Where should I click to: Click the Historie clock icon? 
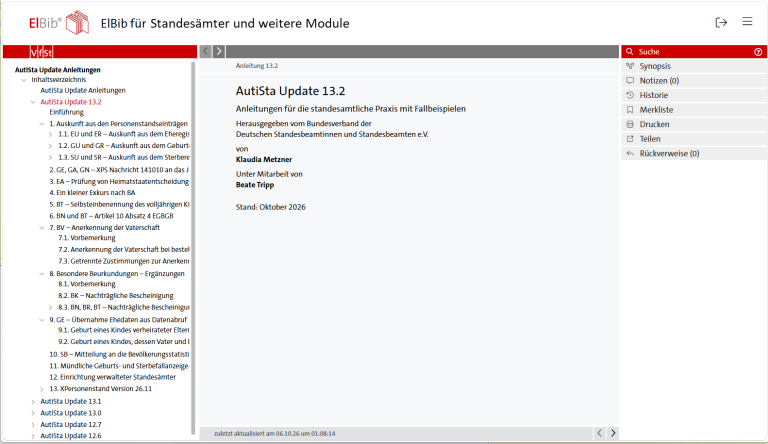pyautogui.click(x=630, y=95)
